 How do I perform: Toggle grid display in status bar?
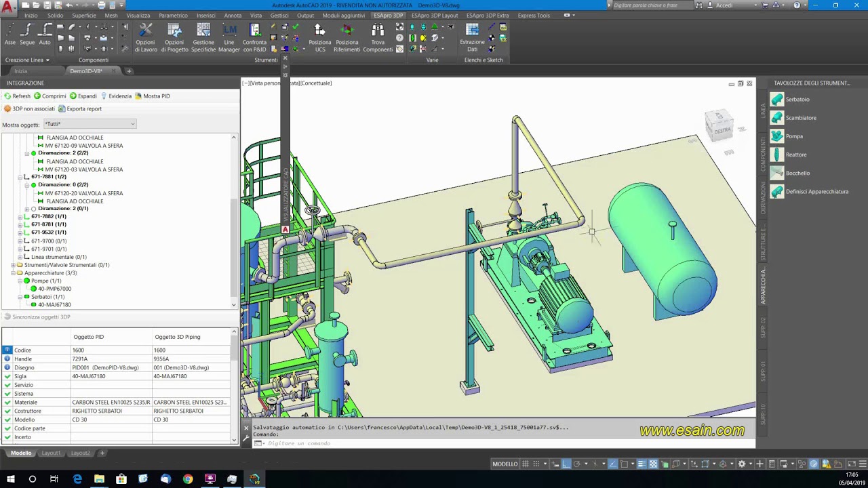(x=525, y=464)
